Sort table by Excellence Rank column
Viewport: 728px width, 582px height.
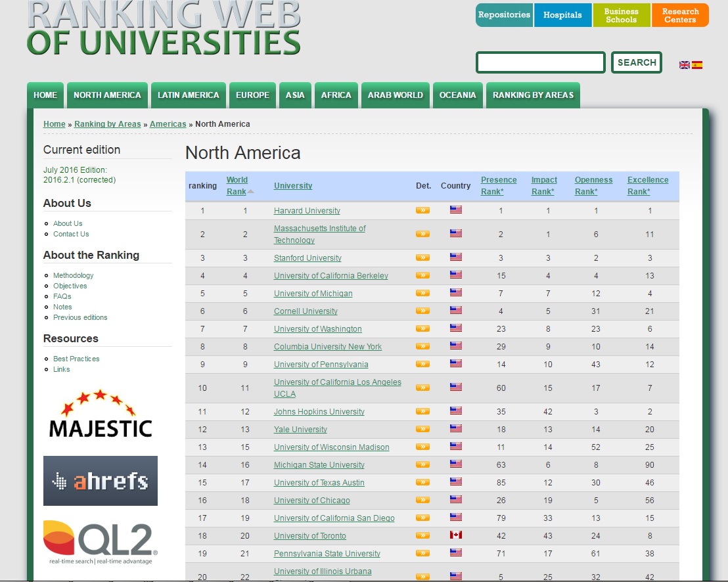click(x=648, y=186)
